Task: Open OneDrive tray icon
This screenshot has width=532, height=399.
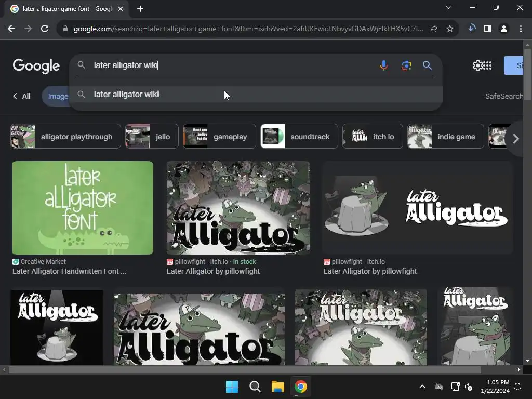Action: click(x=439, y=387)
